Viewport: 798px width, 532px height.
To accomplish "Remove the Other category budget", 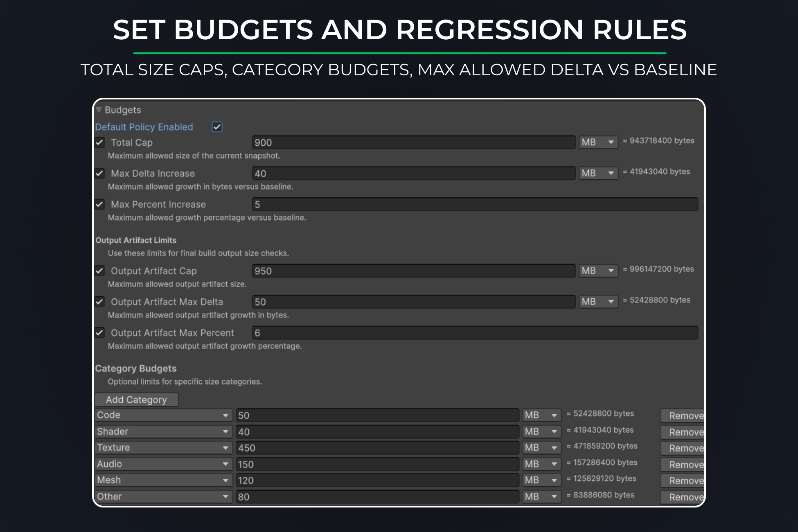I will click(683, 497).
